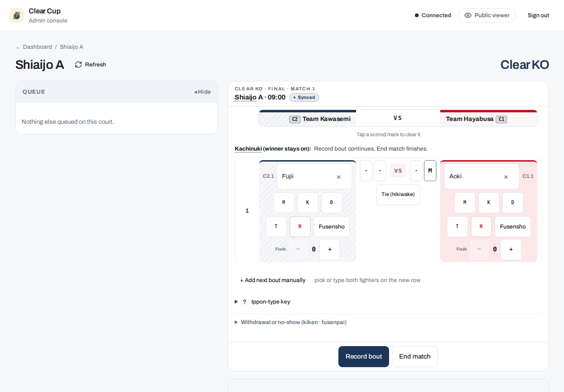Click the eye icon in Public viewer
The image size is (564, 392).
[467, 15]
